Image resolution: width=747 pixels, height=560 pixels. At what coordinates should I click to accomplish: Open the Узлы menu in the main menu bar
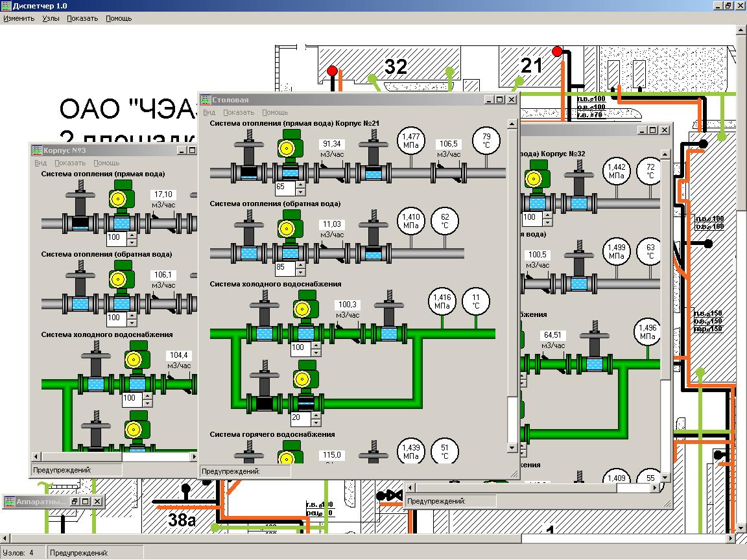point(51,18)
